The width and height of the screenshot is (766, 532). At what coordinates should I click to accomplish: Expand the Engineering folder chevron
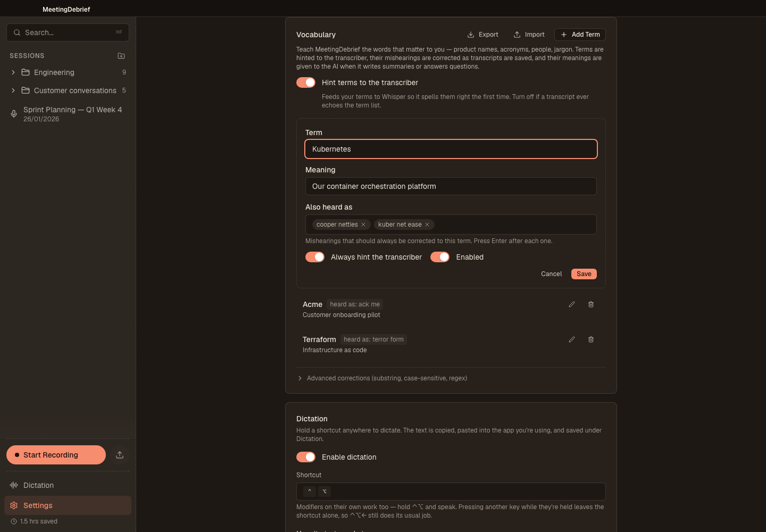click(13, 72)
